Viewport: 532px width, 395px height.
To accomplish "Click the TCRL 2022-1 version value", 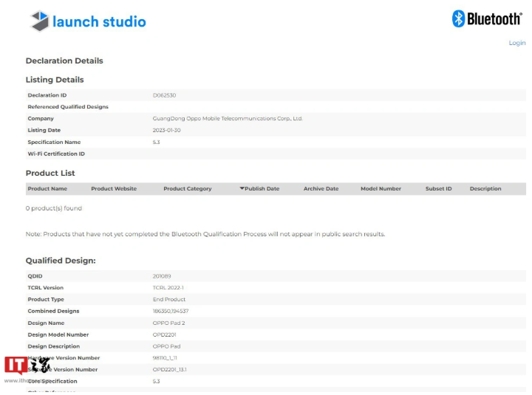I will [168, 288].
